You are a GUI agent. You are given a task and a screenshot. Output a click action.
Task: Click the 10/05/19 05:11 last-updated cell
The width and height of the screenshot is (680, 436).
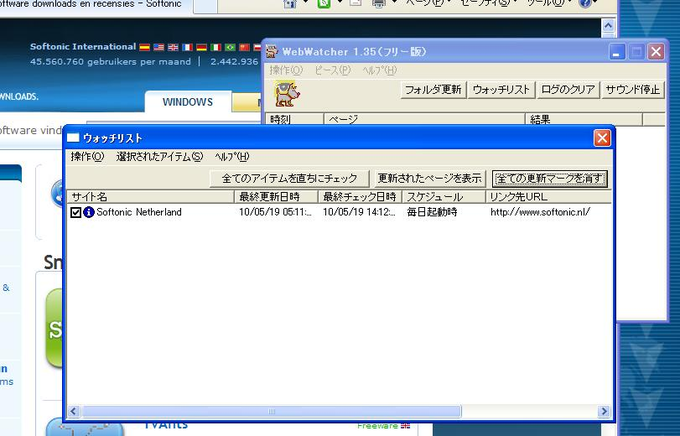point(275,212)
